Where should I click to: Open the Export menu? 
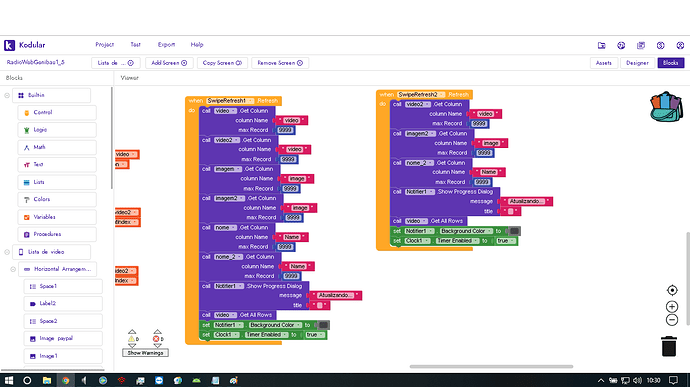[166, 45]
